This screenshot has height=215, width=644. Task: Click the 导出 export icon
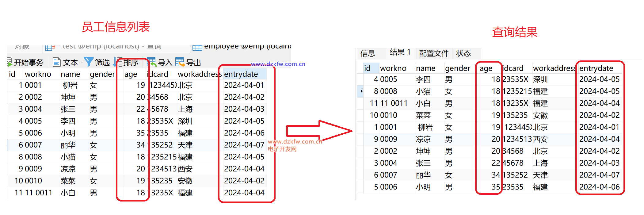point(180,62)
